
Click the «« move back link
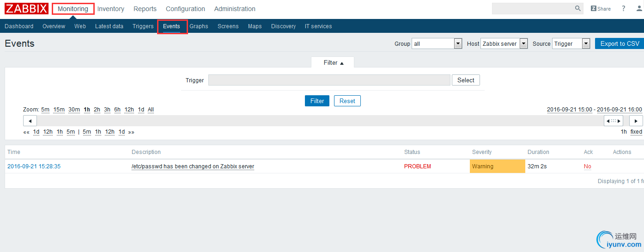point(26,132)
